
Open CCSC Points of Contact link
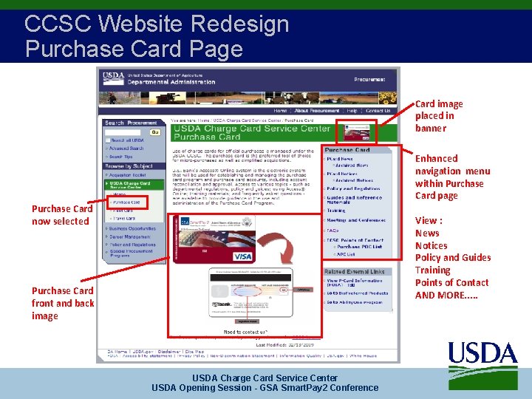pyautogui.click(x=355, y=240)
